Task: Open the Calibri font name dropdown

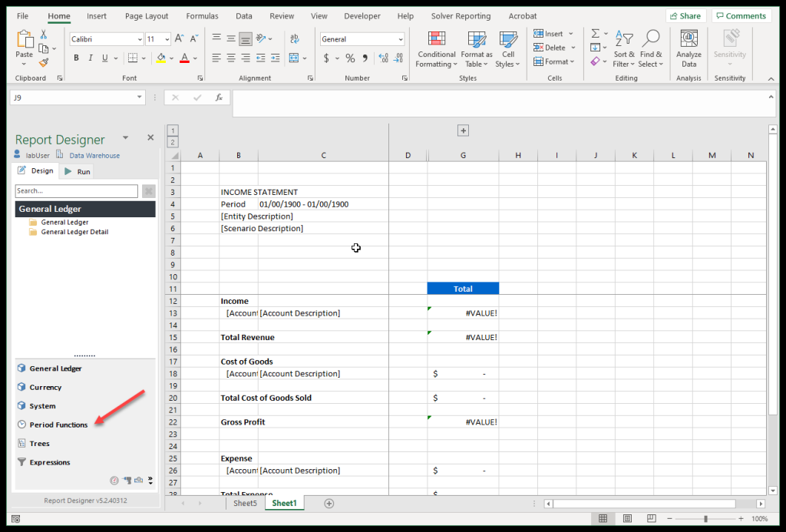Action: coord(139,39)
